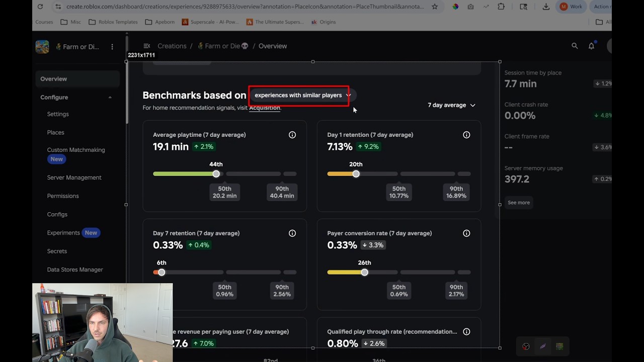
Task: Open Secrets in the sidebar
Action: coord(57,251)
